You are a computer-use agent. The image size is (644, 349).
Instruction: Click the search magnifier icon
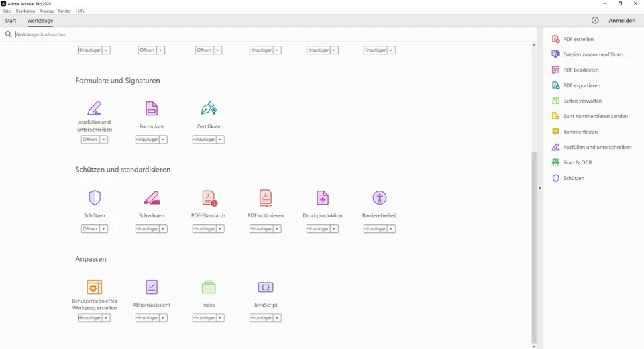[x=8, y=34]
